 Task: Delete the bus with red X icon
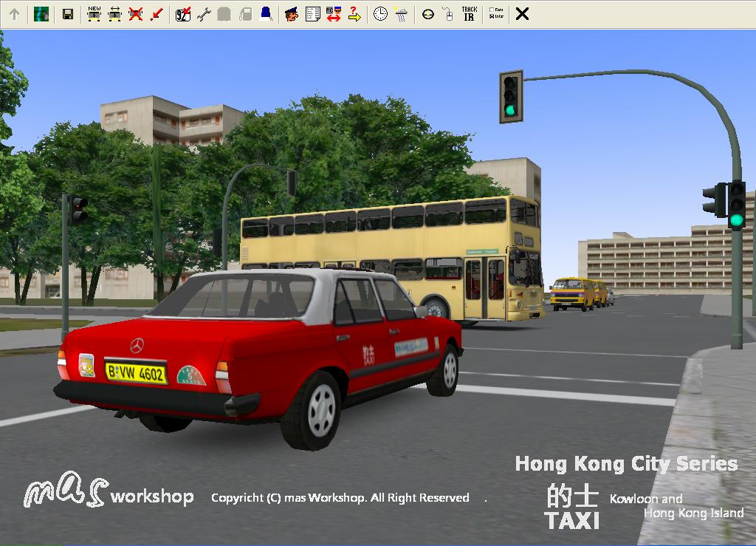tap(136, 15)
